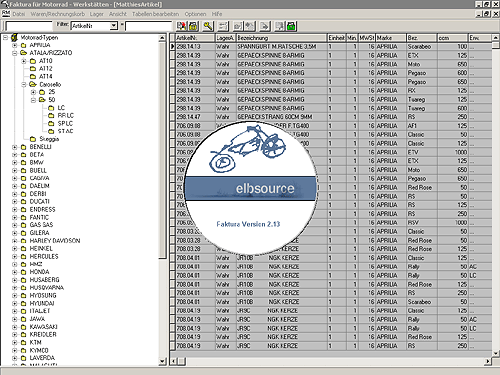Click the KAWASAKI folder icon
This screenshot has width=500, height=375.
click(x=23, y=327)
